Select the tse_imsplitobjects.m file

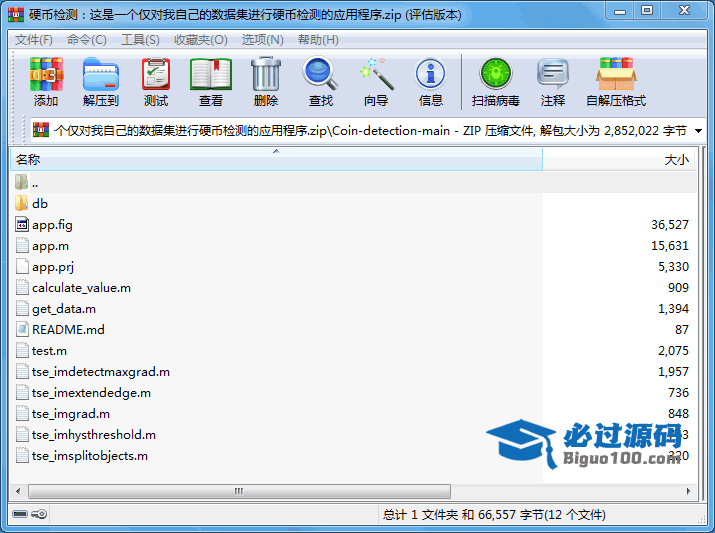point(90,455)
